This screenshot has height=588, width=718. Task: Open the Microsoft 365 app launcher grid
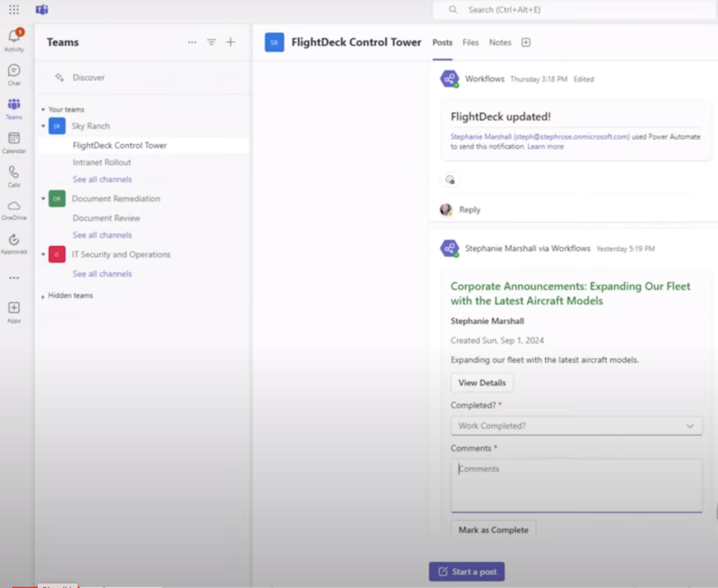click(x=14, y=9)
